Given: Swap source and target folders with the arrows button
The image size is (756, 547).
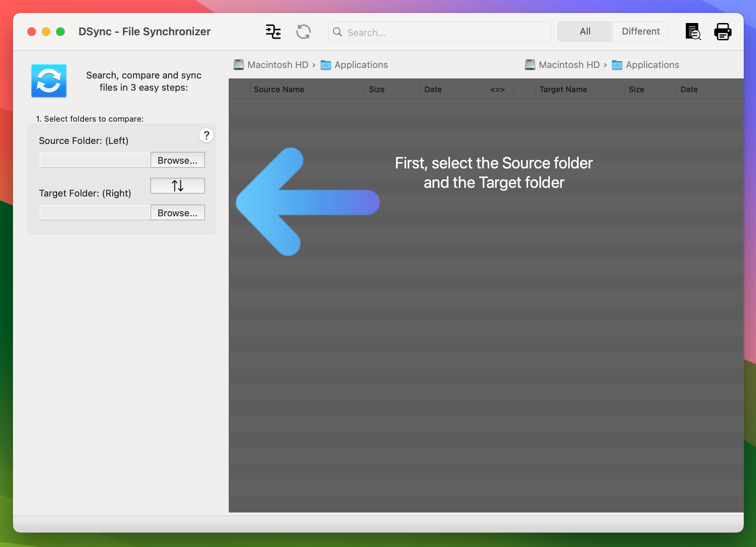Looking at the screenshot, I should coord(177,186).
